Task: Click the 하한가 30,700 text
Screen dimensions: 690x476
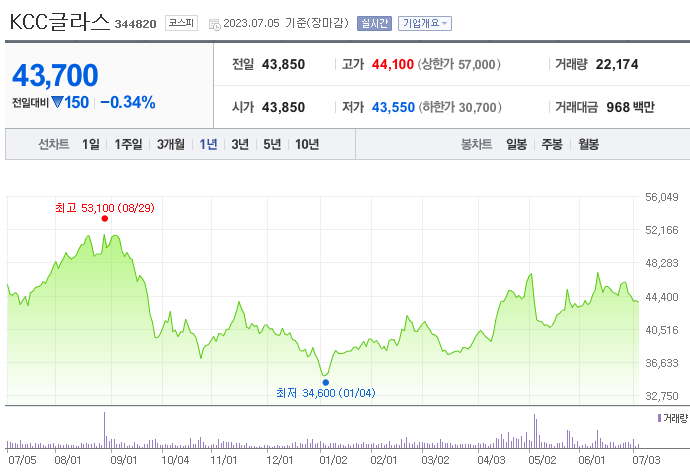Action: [x=460, y=107]
